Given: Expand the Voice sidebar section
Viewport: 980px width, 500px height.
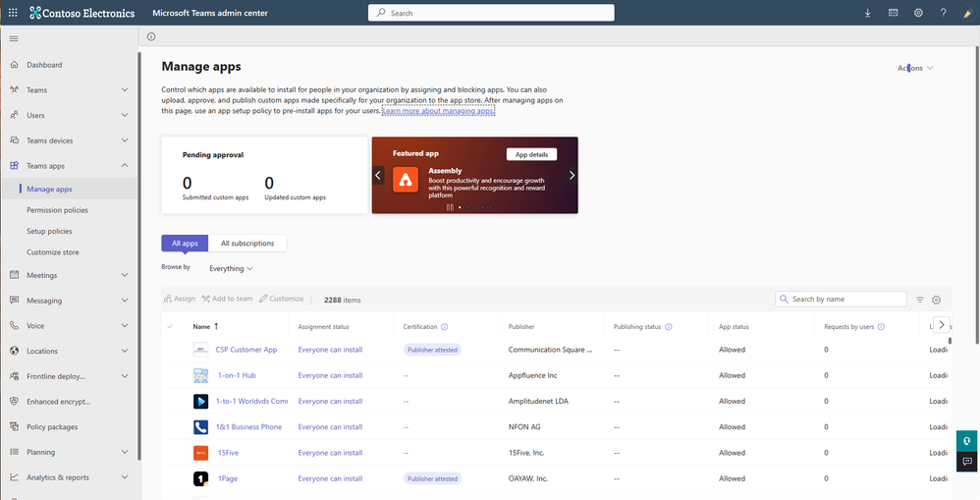Looking at the screenshot, I should pyautogui.click(x=125, y=325).
